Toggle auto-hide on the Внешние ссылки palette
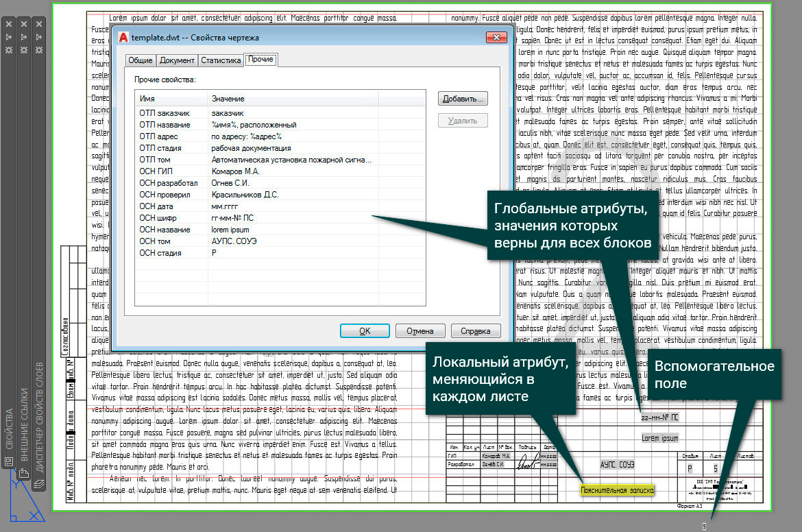Screen dimensions: 802x532 point(23,37)
